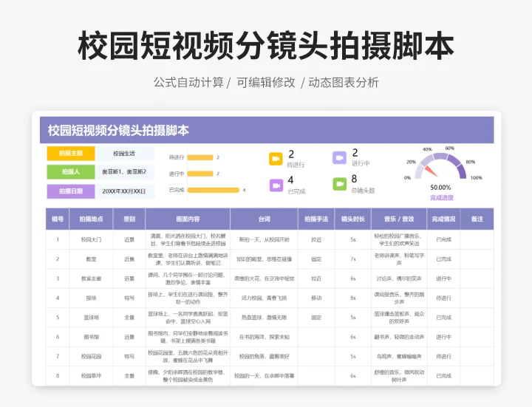The image size is (532, 407).
Task: Select the 奥菲斯1、奥菲斯2 photographer cell
Action: click(x=124, y=172)
